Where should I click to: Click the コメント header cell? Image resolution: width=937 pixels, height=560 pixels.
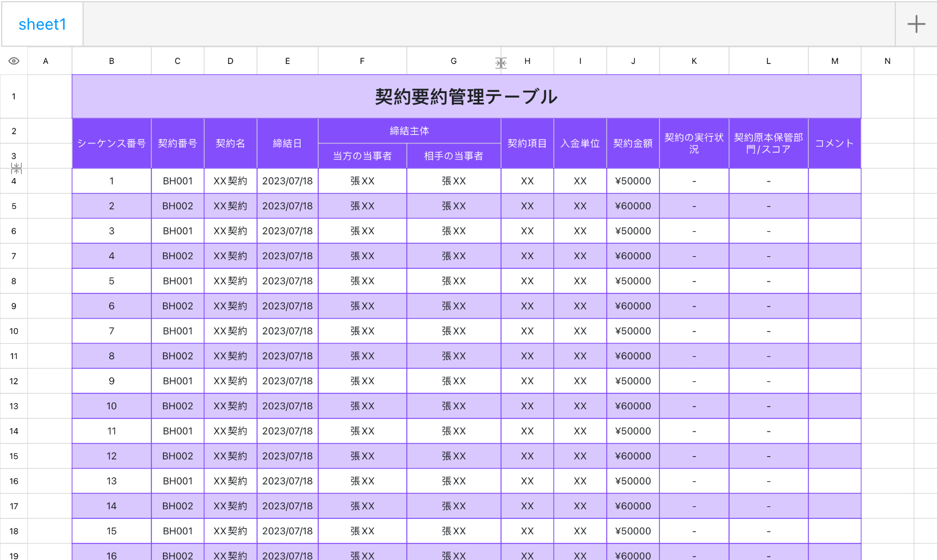[835, 143]
